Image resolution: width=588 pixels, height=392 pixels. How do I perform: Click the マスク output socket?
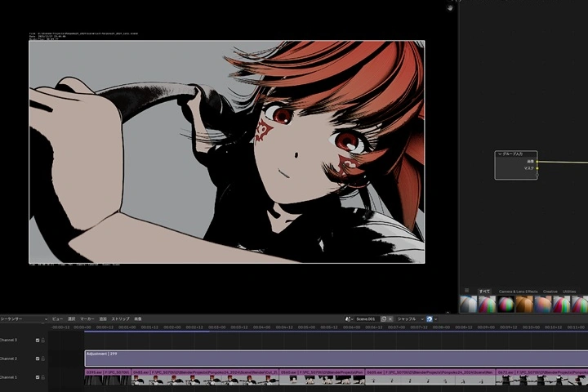pos(537,168)
